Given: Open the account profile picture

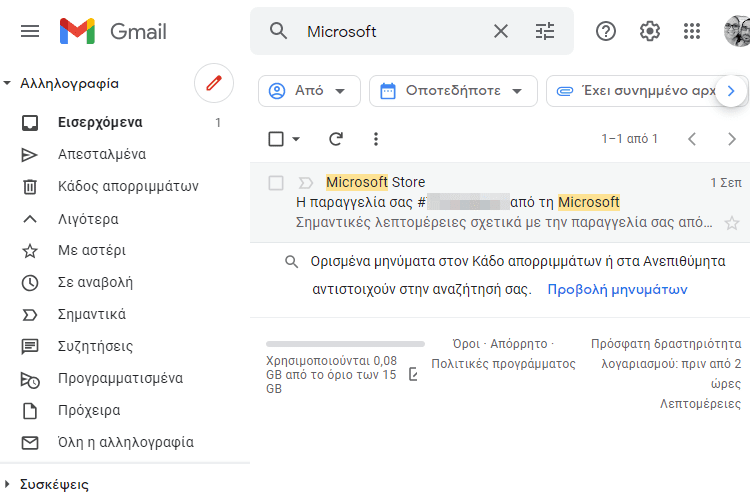Looking at the screenshot, I should click(x=737, y=31).
